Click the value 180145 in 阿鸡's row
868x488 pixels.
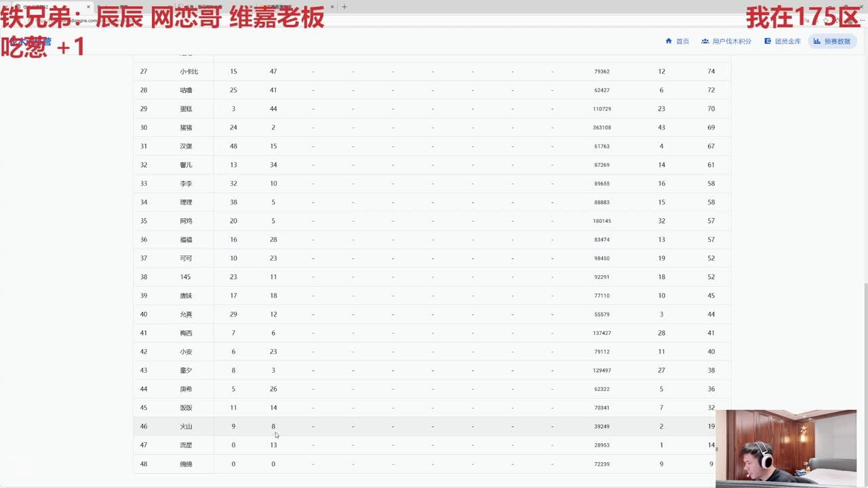601,221
